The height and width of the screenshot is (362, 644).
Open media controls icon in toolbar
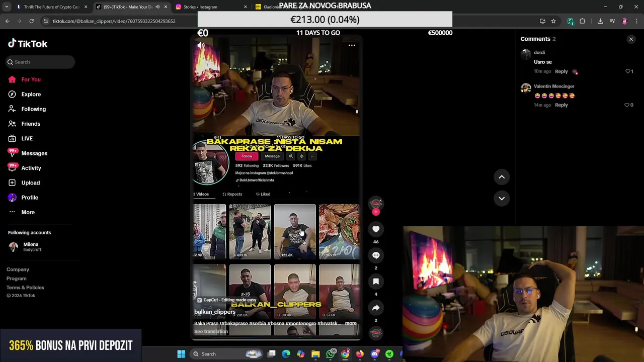pyautogui.click(x=612, y=21)
